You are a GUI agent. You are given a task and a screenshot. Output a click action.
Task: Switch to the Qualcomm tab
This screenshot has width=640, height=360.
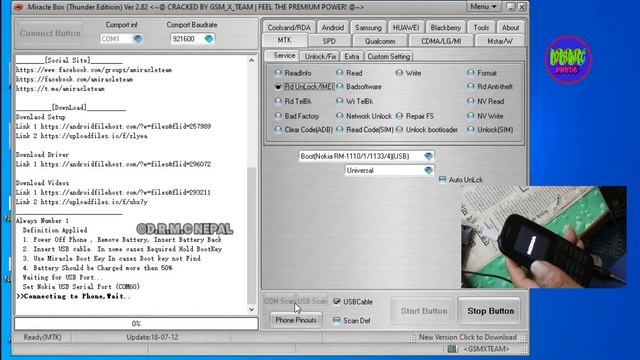click(x=380, y=41)
